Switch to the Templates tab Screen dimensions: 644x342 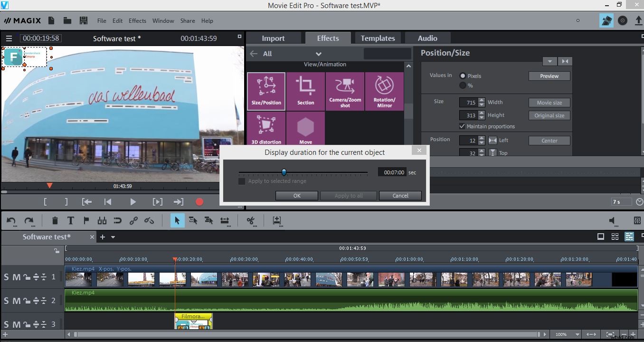click(378, 38)
